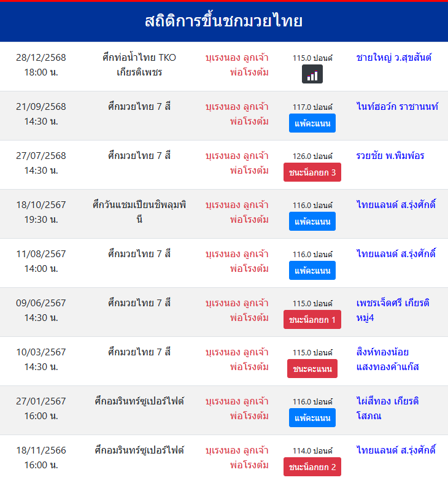Click the ชนะน็อกยก 2 result badge
The image size is (448, 483).
point(312,467)
